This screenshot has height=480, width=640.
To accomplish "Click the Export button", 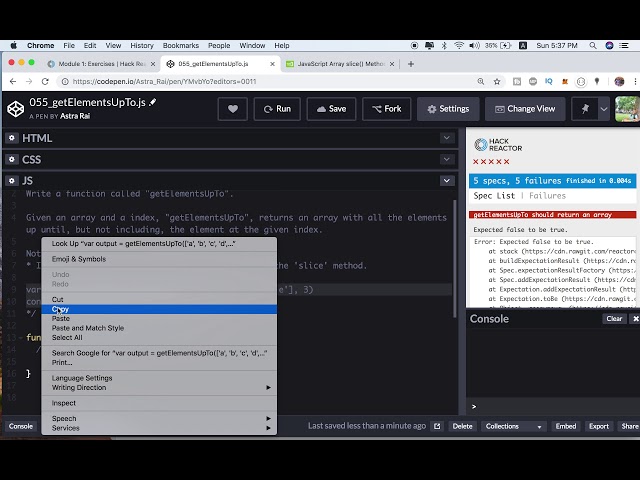I will [x=599, y=426].
